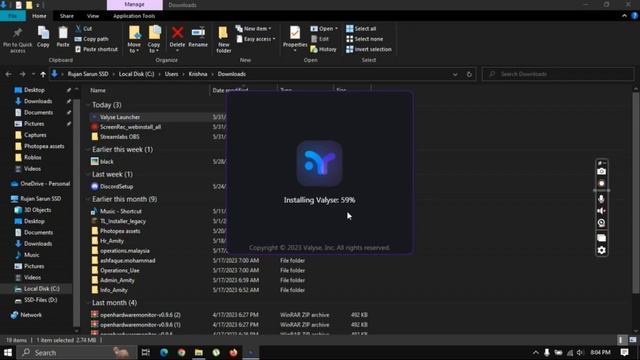Click the Pin to Quick access icon
640x360 pixels.
click(x=17, y=33)
